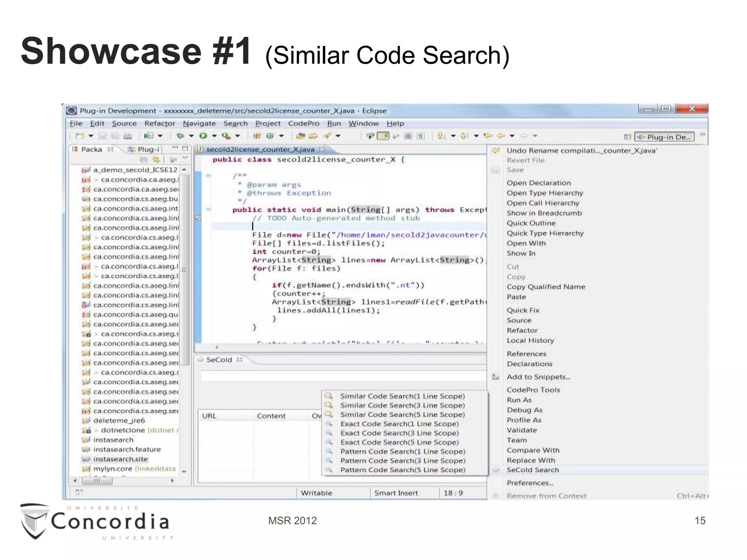The image size is (747, 560).
Task: Close the Package Explorer tab
Action: [x=111, y=149]
